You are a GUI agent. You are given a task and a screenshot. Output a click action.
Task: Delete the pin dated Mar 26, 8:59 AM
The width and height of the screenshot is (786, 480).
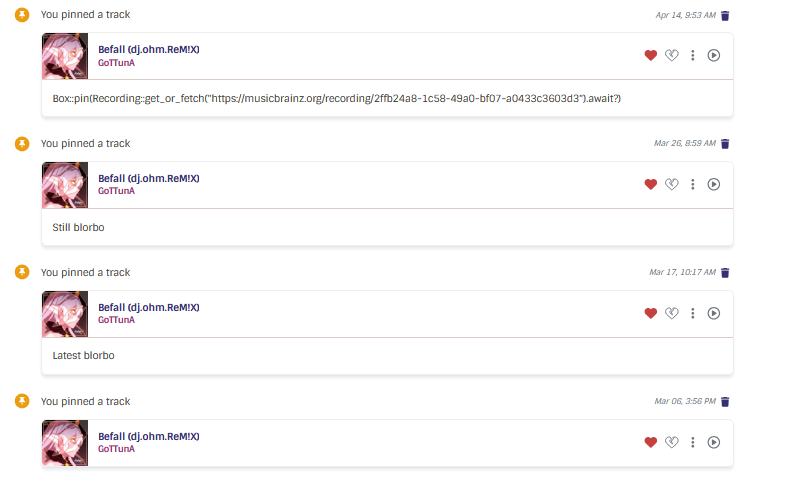click(725, 144)
